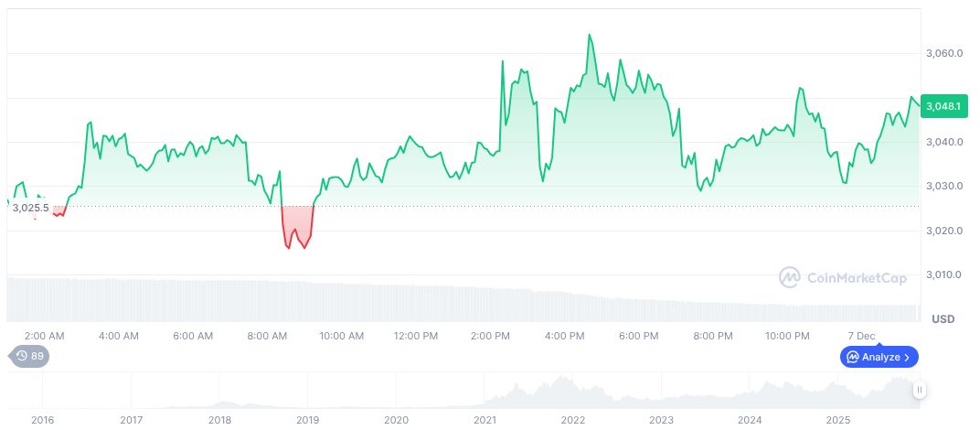Select 2023 on the overview timeline
Image resolution: width=980 pixels, height=430 pixels.
pos(661,420)
